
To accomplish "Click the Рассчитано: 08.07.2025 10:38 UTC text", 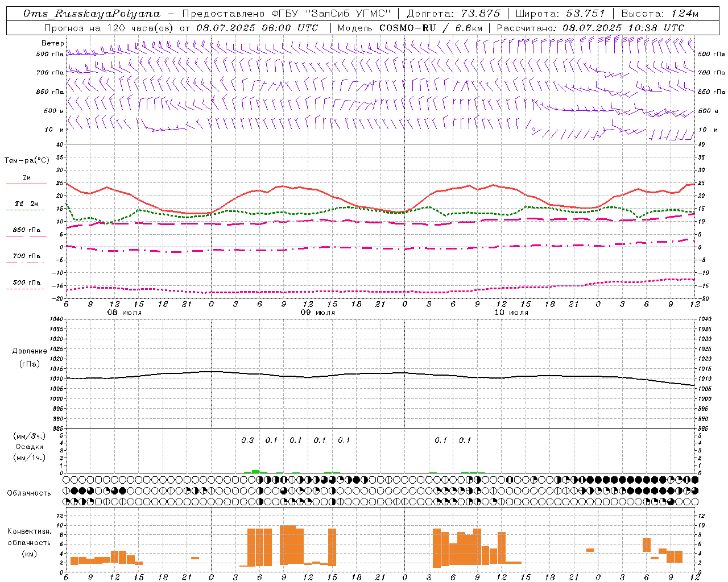I will 590,28.
